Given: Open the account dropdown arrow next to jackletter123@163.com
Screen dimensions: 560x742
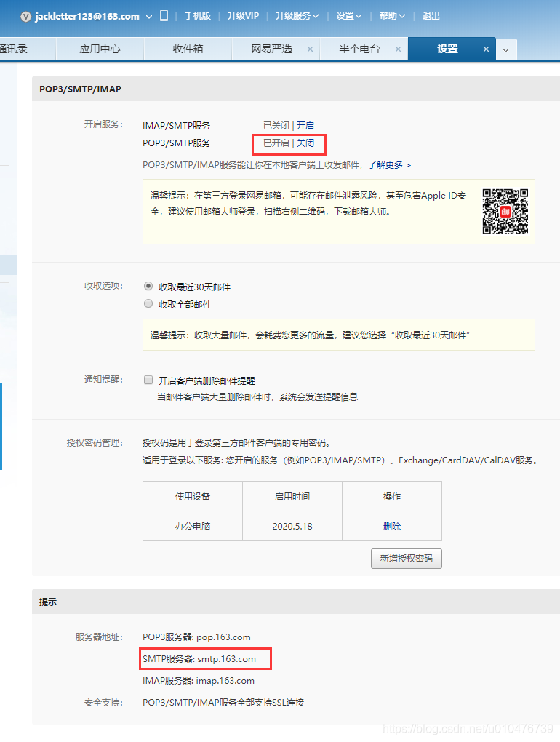Looking at the screenshot, I should coord(149,17).
